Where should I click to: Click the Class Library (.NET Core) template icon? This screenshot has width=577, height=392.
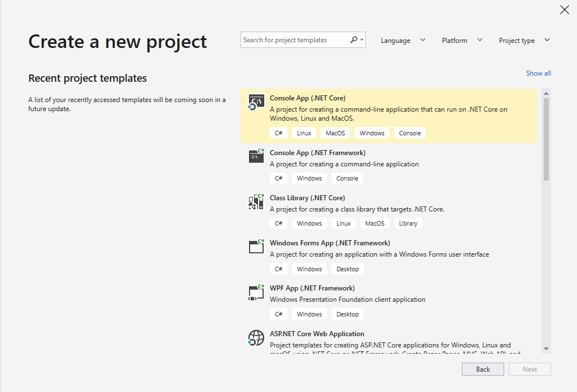(x=256, y=202)
